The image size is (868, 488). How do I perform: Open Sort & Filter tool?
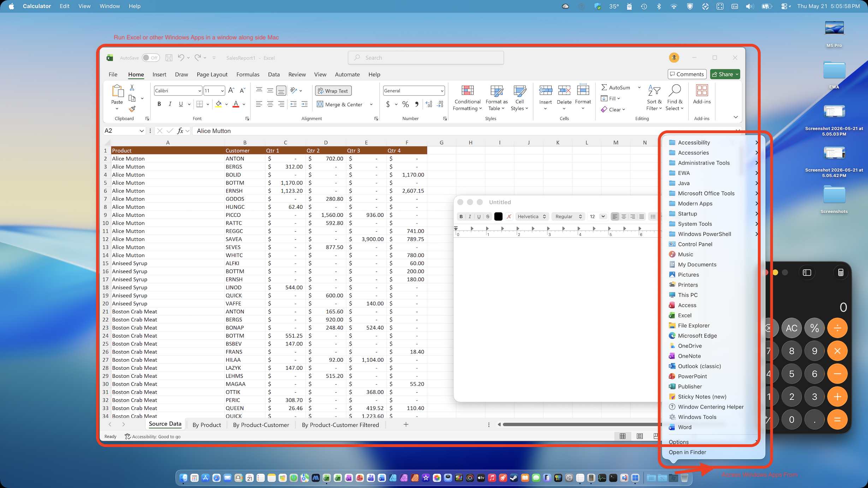pos(654,98)
